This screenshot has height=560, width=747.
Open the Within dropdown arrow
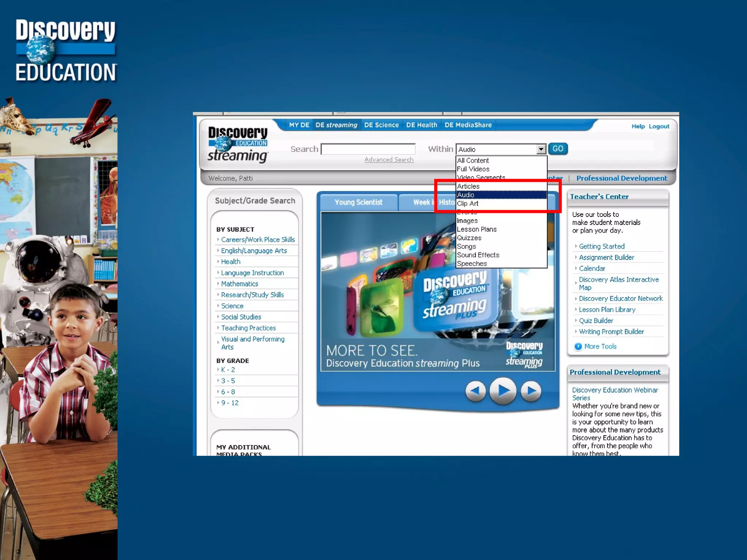[x=541, y=149]
